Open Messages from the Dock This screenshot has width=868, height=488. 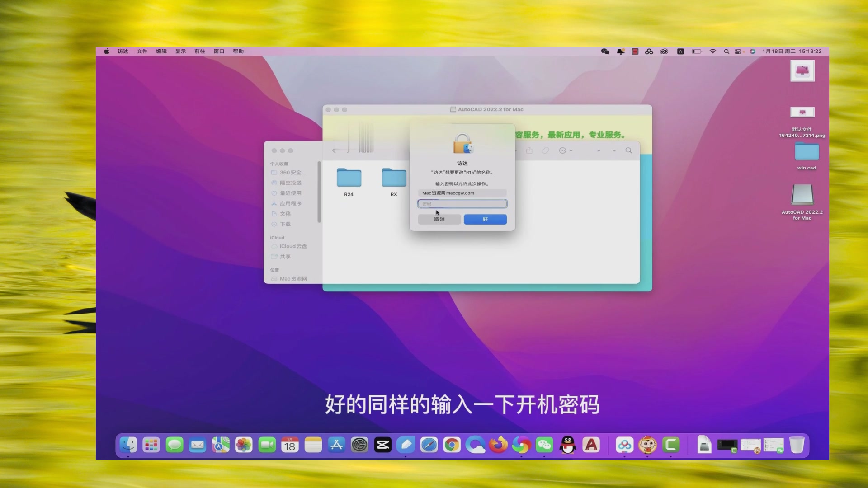pos(175,446)
